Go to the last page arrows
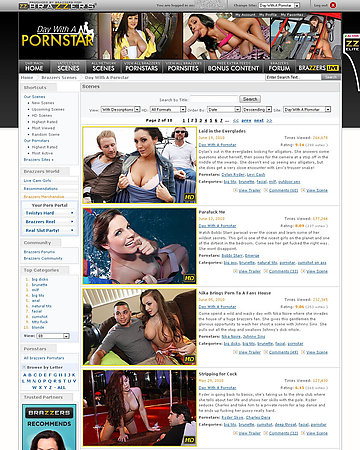Screen dimensions: 360x450 pyautogui.click(x=269, y=120)
